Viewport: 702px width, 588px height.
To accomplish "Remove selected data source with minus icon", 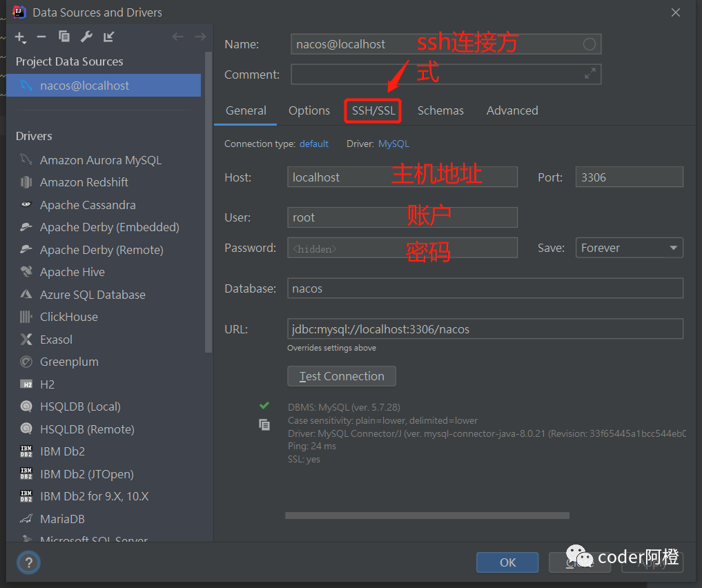I will 41,37.
